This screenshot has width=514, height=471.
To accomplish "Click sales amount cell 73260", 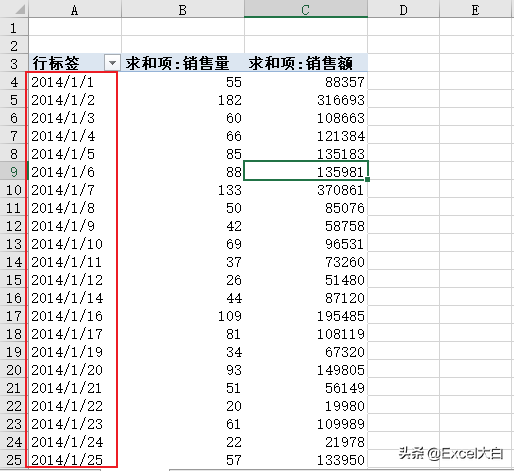I will click(x=306, y=262).
